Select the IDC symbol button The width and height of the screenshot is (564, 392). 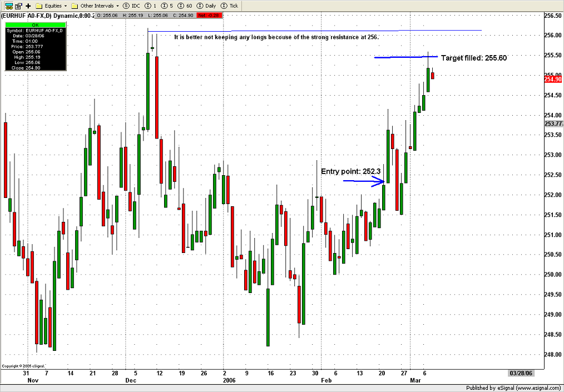pyautogui.click(x=131, y=6)
